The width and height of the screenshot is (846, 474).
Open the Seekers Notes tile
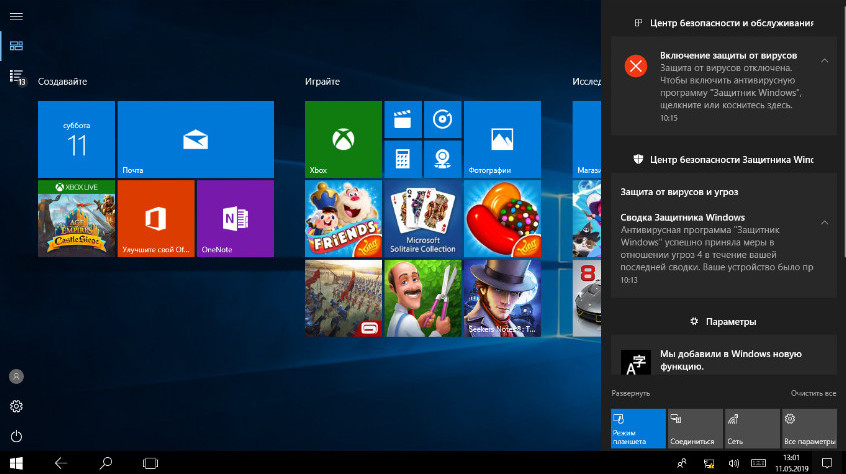click(502, 298)
